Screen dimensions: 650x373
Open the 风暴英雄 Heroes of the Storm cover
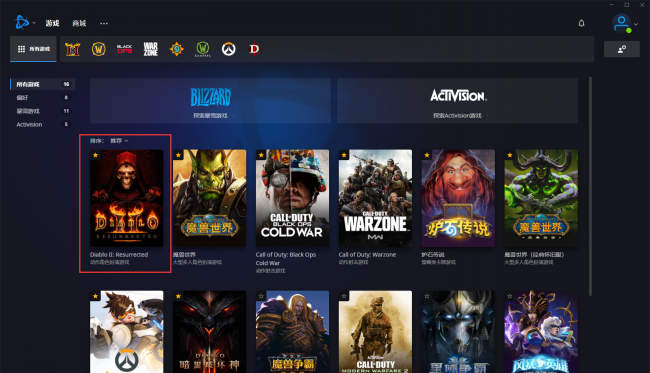point(541,332)
